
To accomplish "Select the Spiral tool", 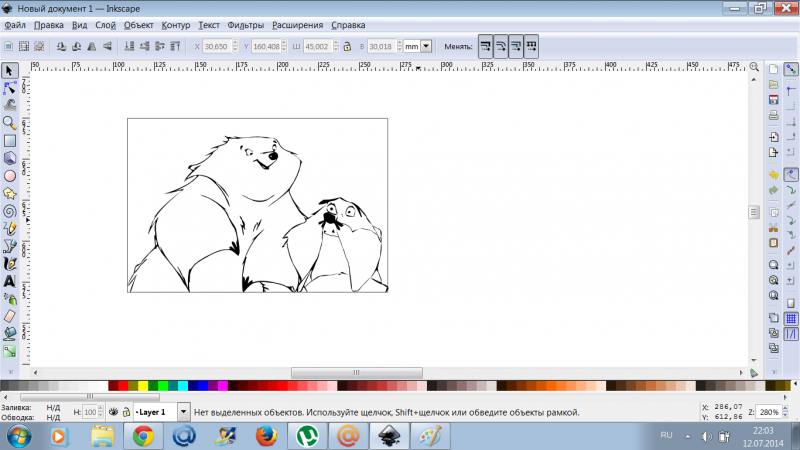I will pyautogui.click(x=10, y=211).
